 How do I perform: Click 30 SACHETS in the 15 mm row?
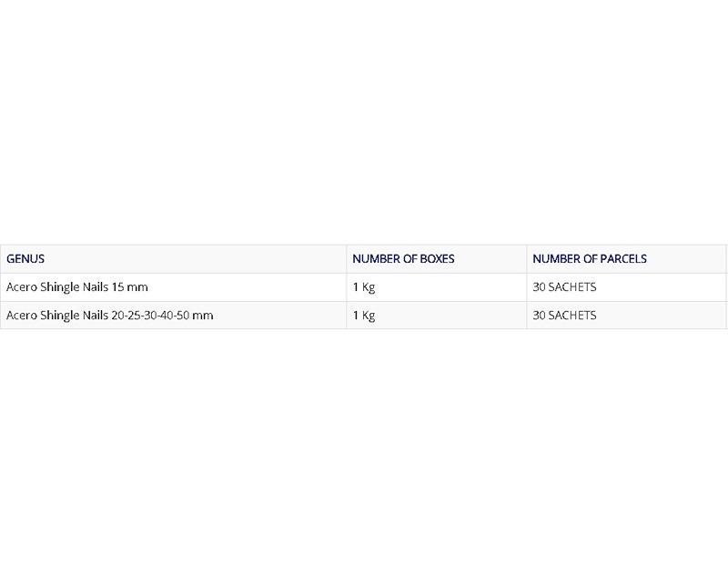564,286
